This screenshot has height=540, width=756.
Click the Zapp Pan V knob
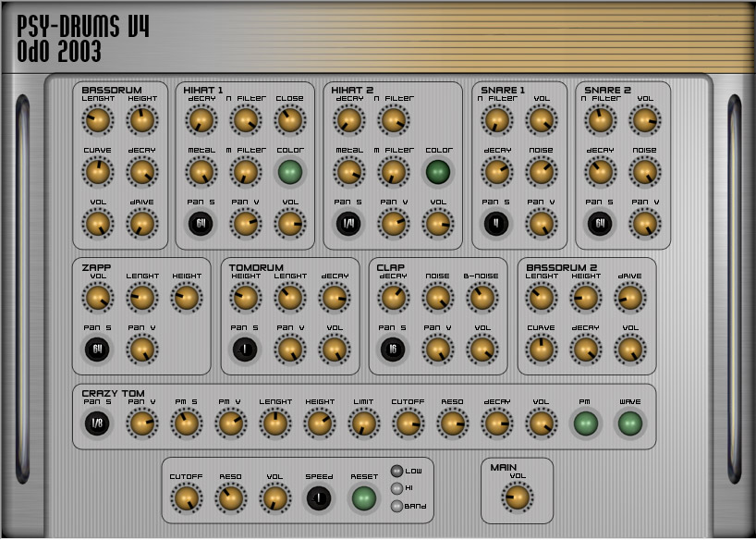(x=142, y=350)
